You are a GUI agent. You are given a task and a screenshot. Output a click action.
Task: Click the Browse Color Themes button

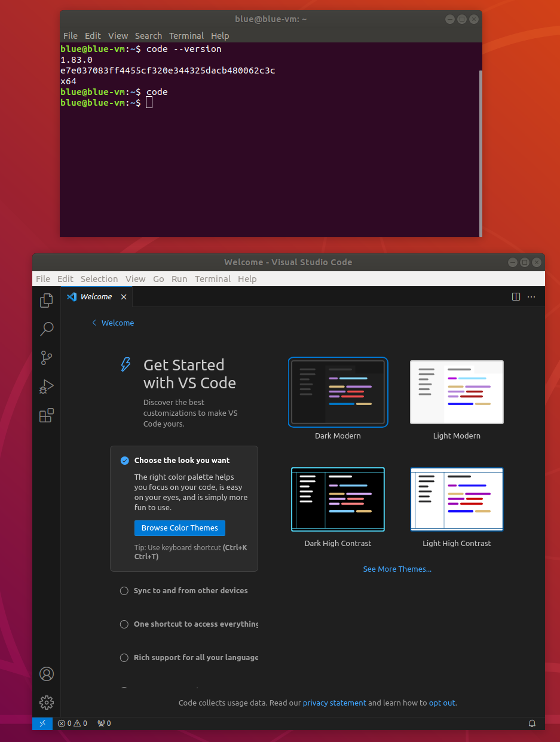(x=180, y=528)
